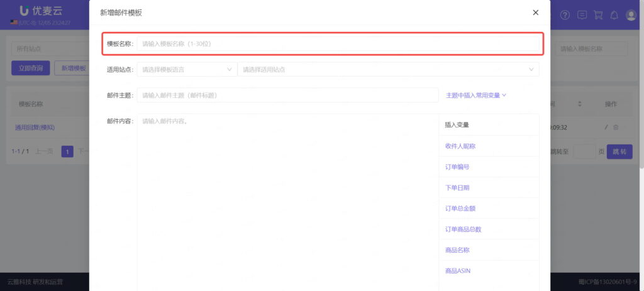
Task: Open the 请选择模板语言 dropdown
Action: pos(187,69)
